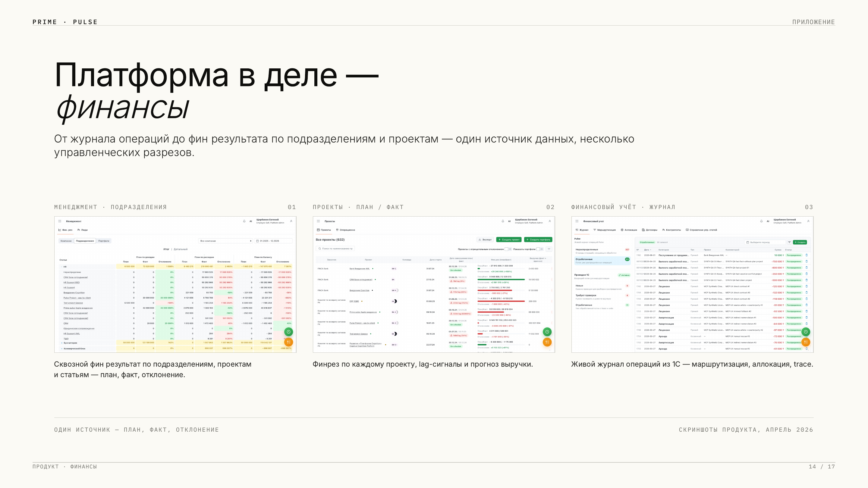
Task: Click user profile icon in Проекты screenshot
Action: [549, 221]
